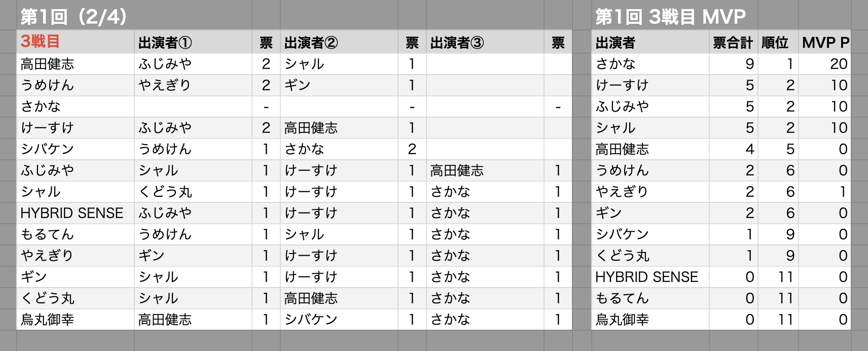This screenshot has height=351, width=868.
Task: Click the 票合計 column header
Action: (733, 42)
